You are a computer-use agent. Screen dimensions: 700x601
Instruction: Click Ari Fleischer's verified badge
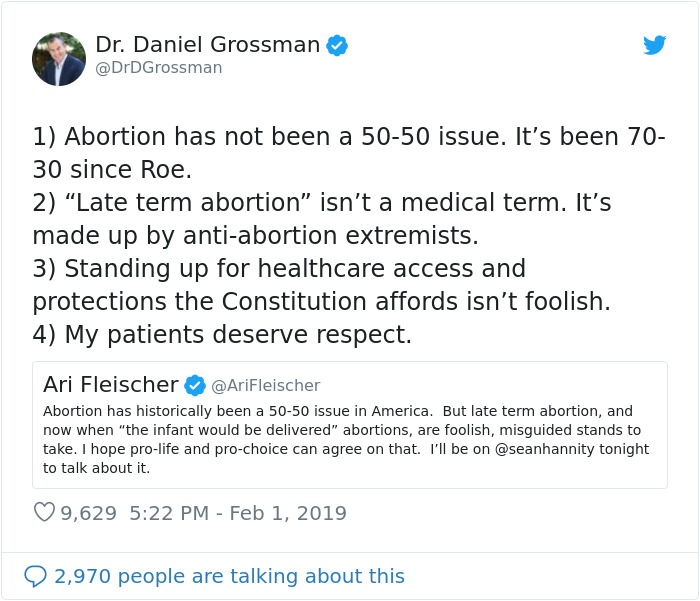195,385
